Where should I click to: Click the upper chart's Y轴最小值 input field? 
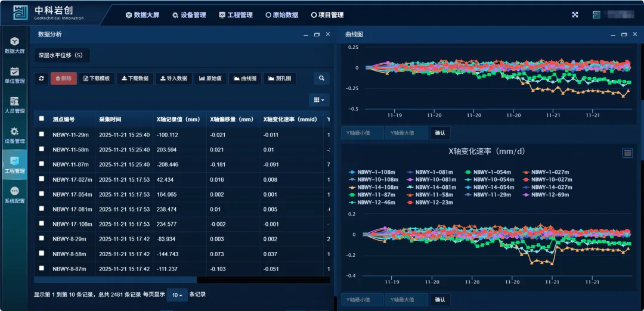click(363, 133)
